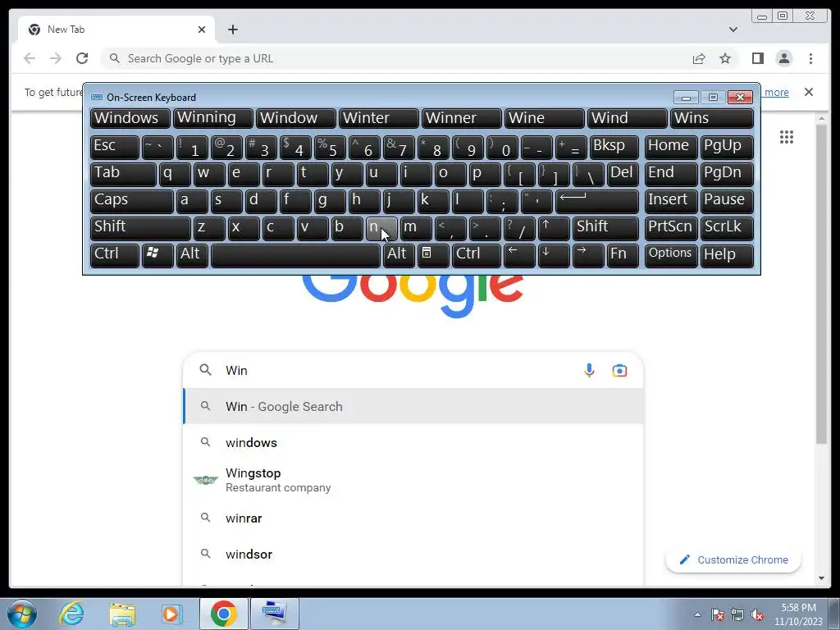
Task: Click the PrtScn key on keyboard
Action: [671, 228]
